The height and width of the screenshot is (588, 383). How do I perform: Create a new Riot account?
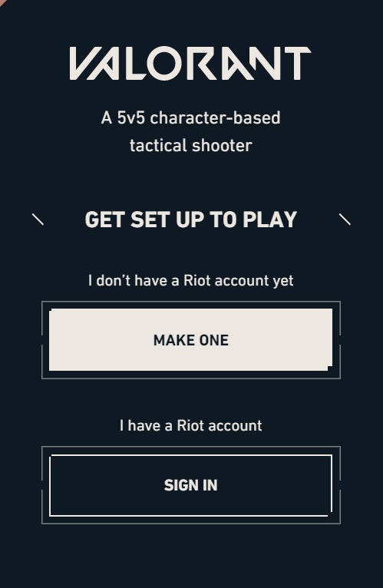(190, 340)
